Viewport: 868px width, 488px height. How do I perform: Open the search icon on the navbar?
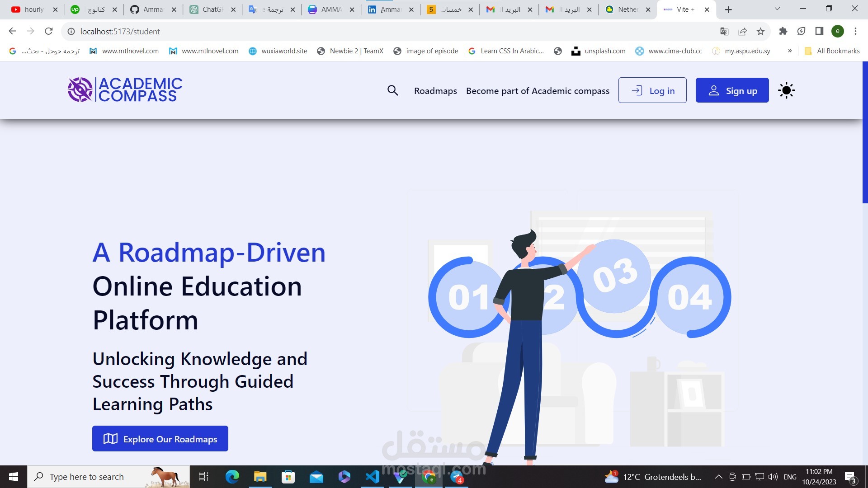click(392, 90)
